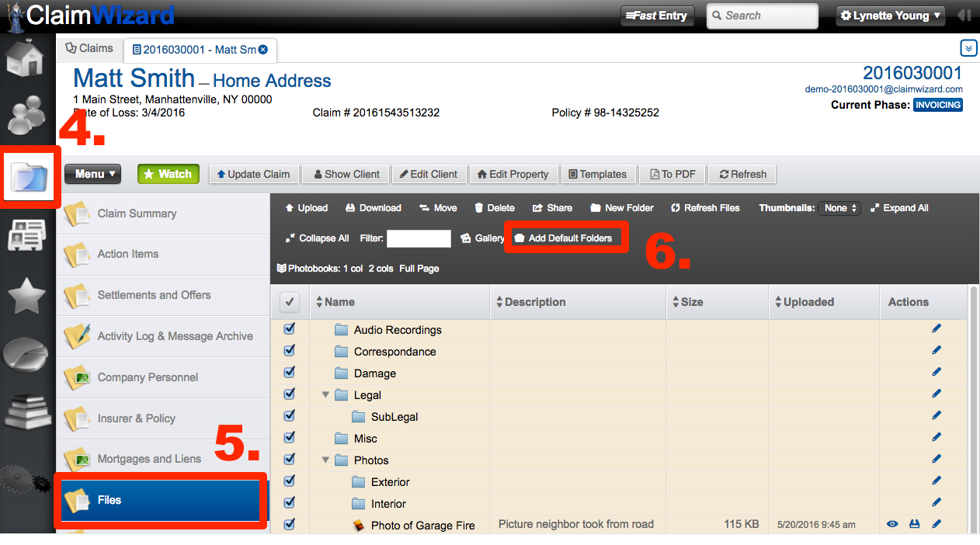Toggle the select-all checkbox in header
980x545 pixels.
pyautogui.click(x=290, y=302)
